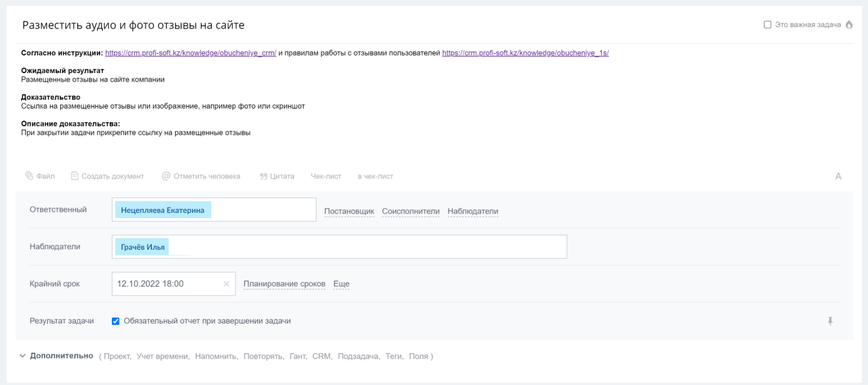Screen dimensions: 868x385
Task: Click the Чек-лист toolbar item
Action: (325, 176)
